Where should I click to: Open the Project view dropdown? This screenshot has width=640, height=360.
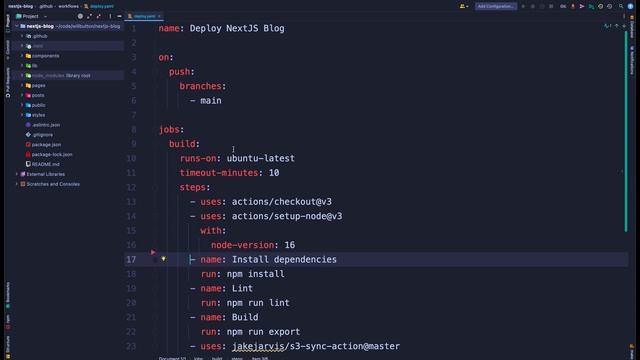[x=45, y=16]
